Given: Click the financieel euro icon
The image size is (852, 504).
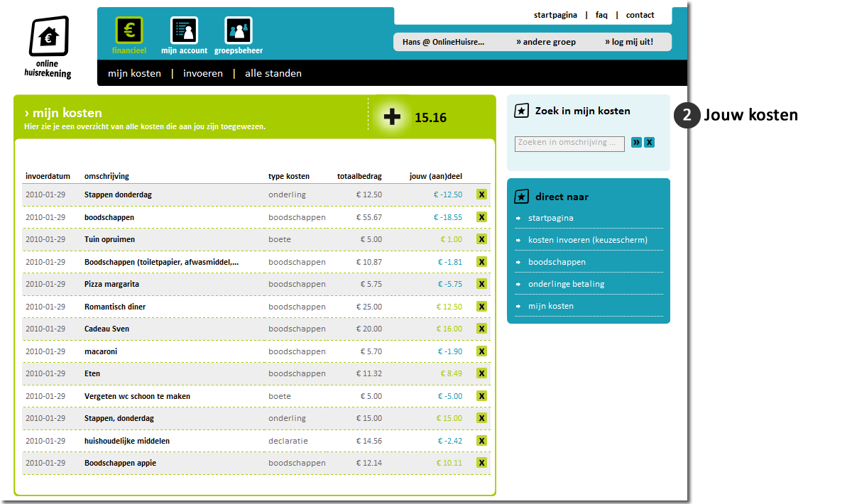Looking at the screenshot, I should [x=129, y=31].
